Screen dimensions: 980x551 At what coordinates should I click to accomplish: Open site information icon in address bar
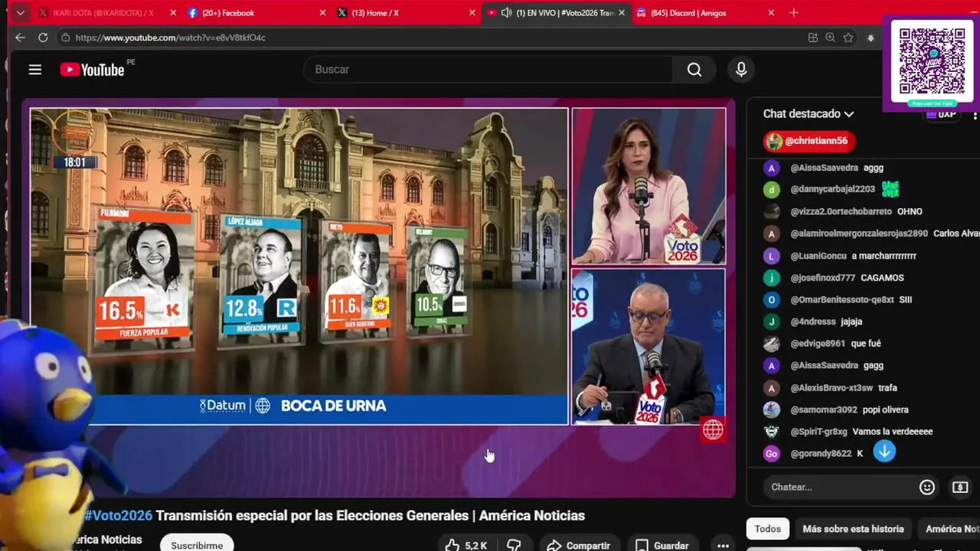tap(66, 37)
